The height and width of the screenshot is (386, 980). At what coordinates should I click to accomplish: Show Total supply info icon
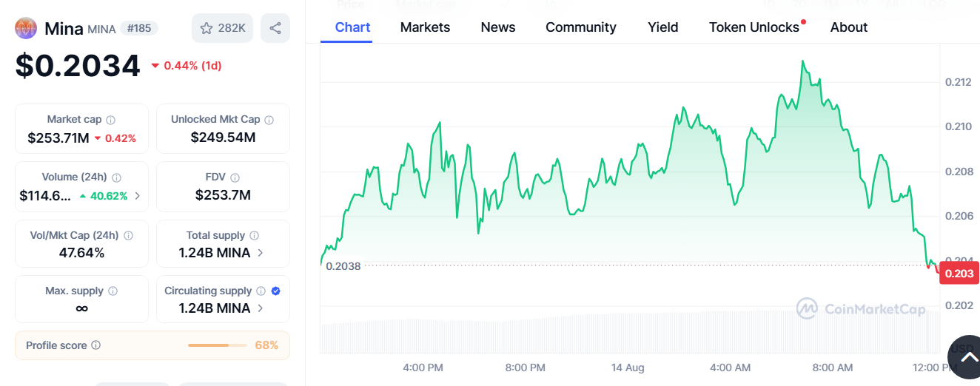255,235
